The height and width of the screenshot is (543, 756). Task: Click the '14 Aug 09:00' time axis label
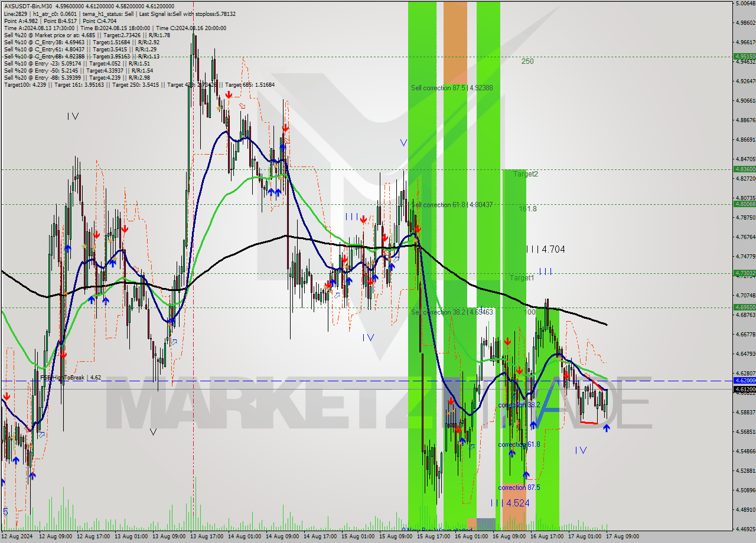pyautogui.click(x=283, y=537)
